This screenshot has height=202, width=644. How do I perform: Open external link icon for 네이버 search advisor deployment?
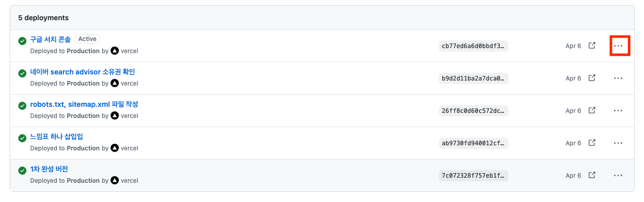592,78
